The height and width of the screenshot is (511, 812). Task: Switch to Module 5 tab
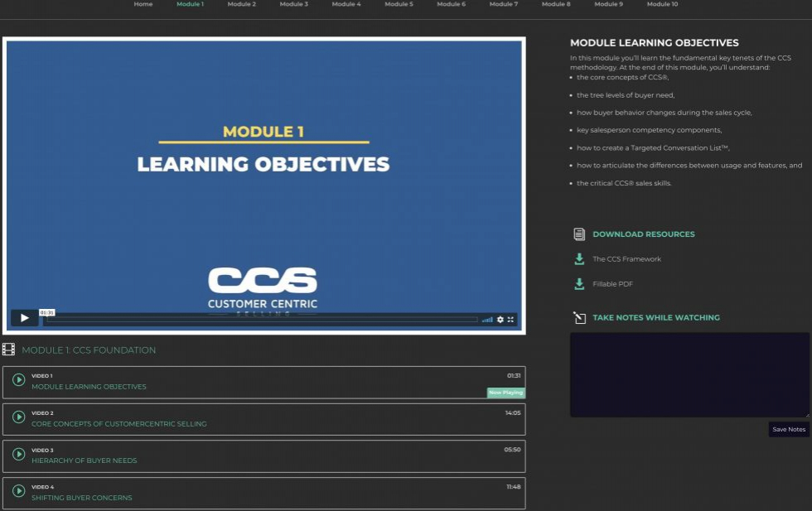tap(399, 4)
